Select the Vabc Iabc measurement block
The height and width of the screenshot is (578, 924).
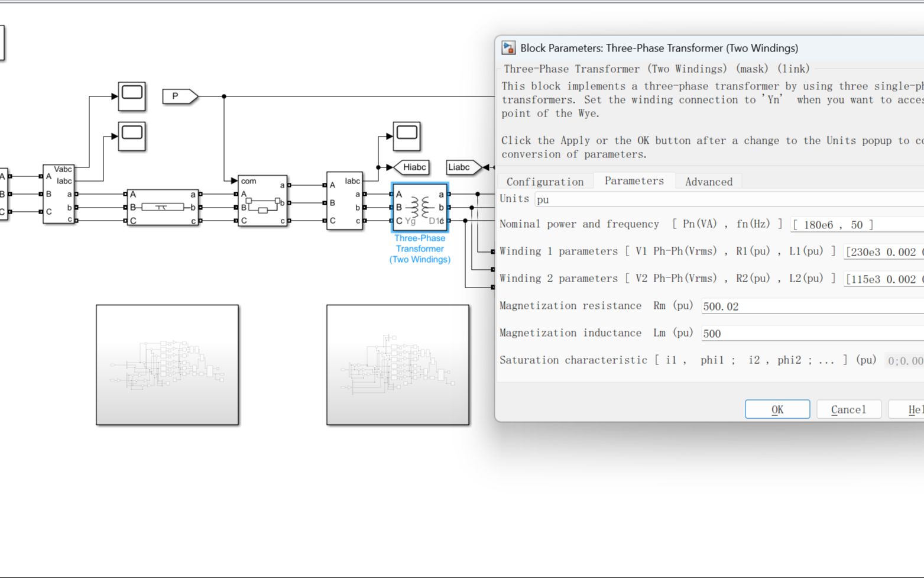pyautogui.click(x=59, y=194)
